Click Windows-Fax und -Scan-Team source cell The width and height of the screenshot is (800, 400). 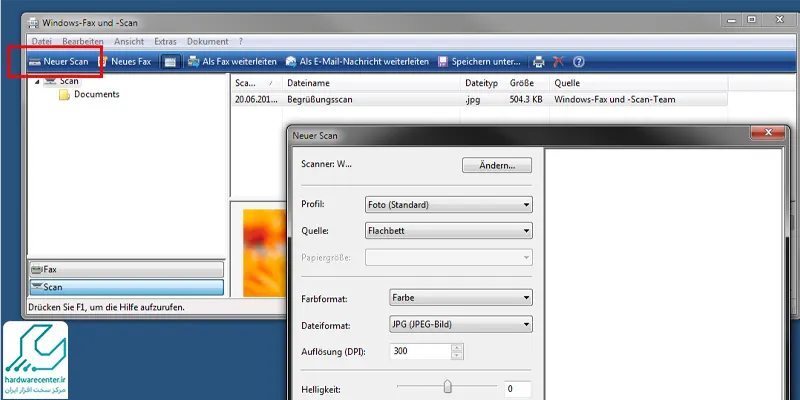coord(615,99)
